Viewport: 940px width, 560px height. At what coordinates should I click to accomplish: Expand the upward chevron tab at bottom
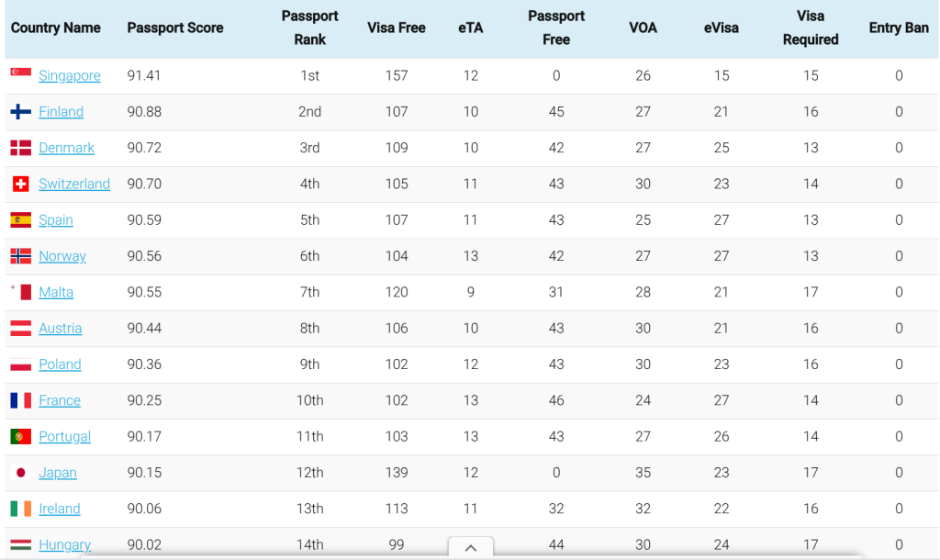point(471,547)
